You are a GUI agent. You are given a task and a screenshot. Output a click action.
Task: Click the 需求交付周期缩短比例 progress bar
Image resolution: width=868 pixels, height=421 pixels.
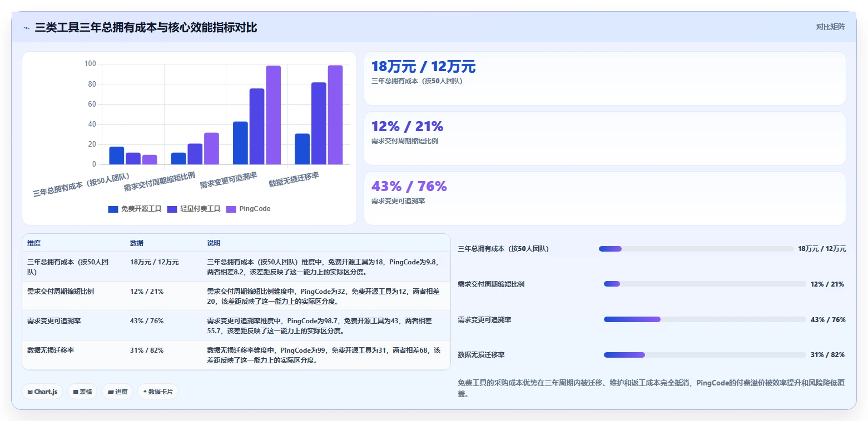pyautogui.click(x=705, y=284)
